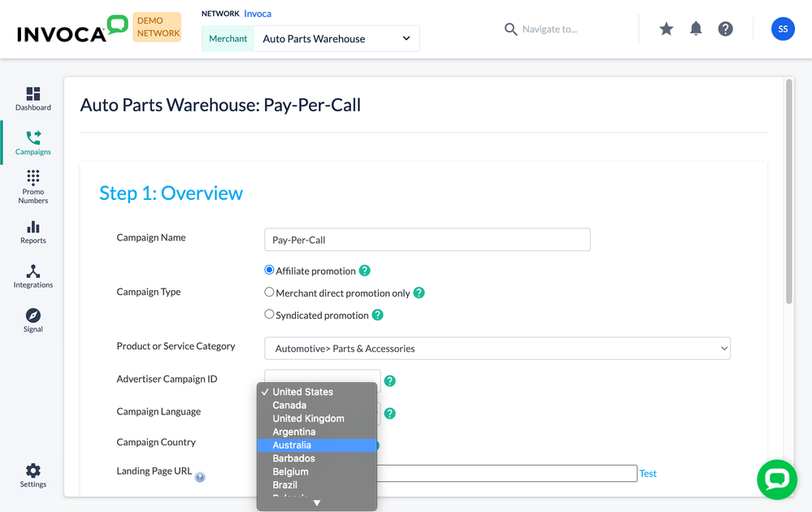The width and height of the screenshot is (812, 512).
Task: Show help for Landing Page URL
Action: 200,477
